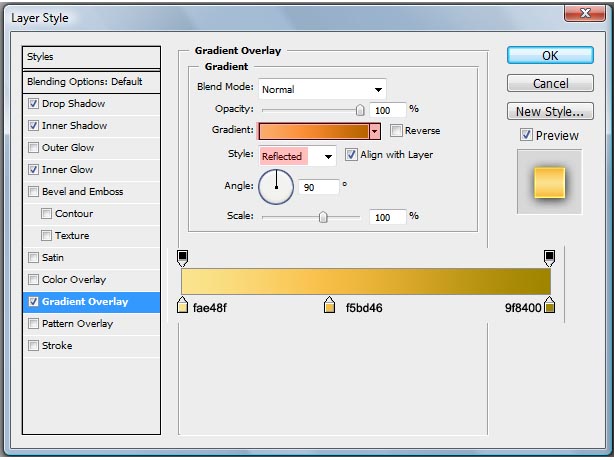Enable the Pattern Overlay checkbox
615x460 pixels.
tap(33, 324)
